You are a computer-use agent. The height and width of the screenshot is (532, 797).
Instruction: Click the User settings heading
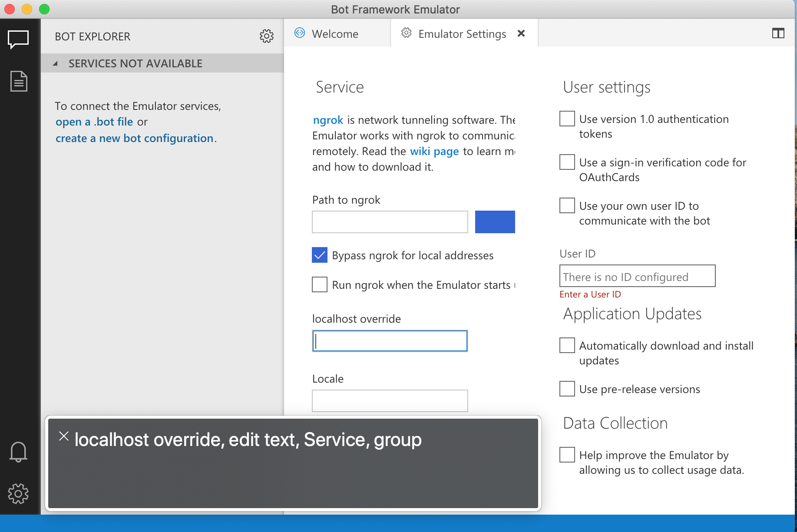click(607, 87)
